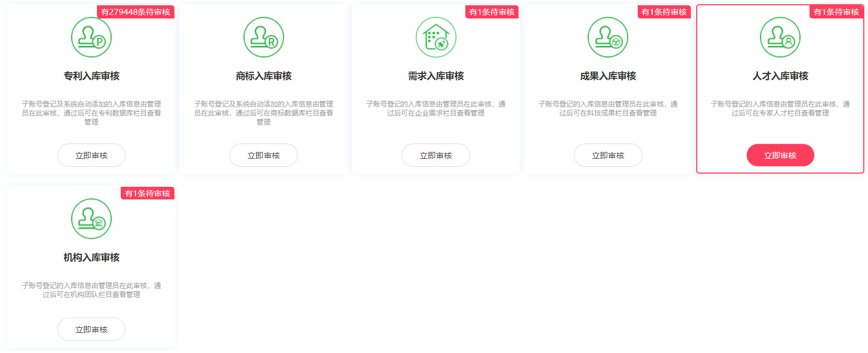Click 有1条待审核 badge on 成果入库审核 card
Viewport: 868px width, 353px height.
tap(664, 12)
